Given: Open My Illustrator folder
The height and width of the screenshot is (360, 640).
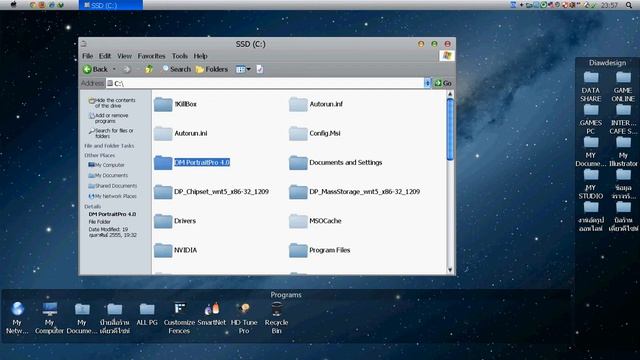Looking at the screenshot, I should 623,151.
